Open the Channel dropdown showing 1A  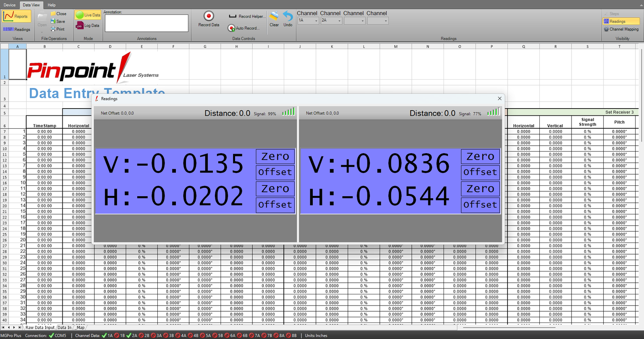click(308, 21)
